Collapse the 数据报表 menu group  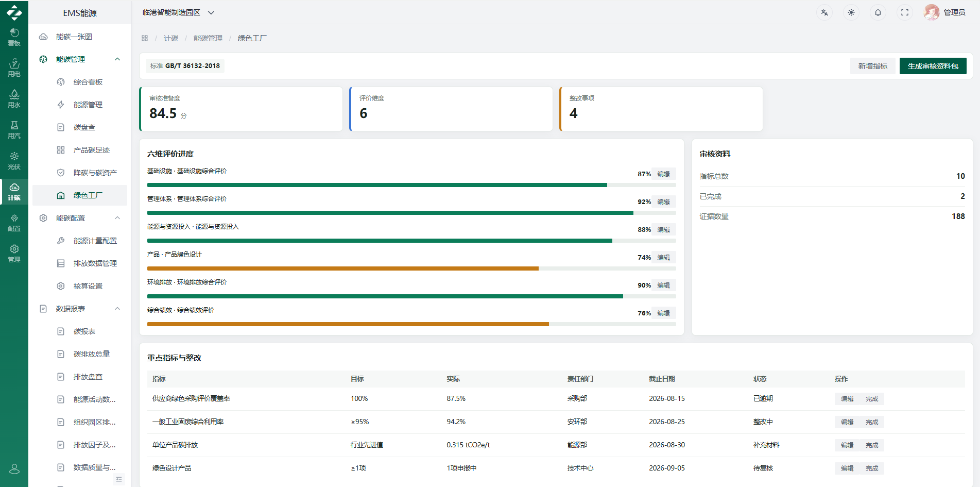(80, 309)
